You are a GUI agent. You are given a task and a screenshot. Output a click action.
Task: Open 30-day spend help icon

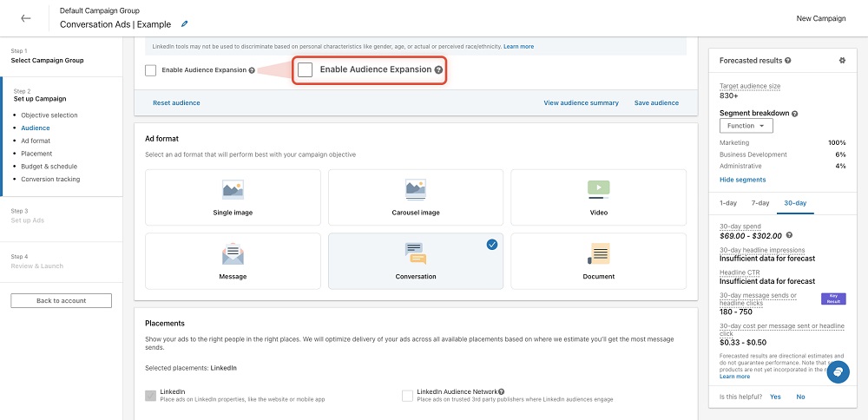point(789,235)
